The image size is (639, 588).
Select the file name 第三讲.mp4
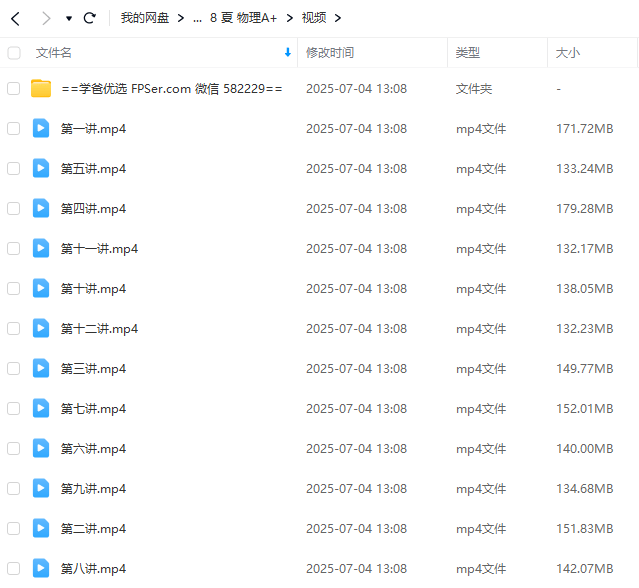[x=93, y=369]
